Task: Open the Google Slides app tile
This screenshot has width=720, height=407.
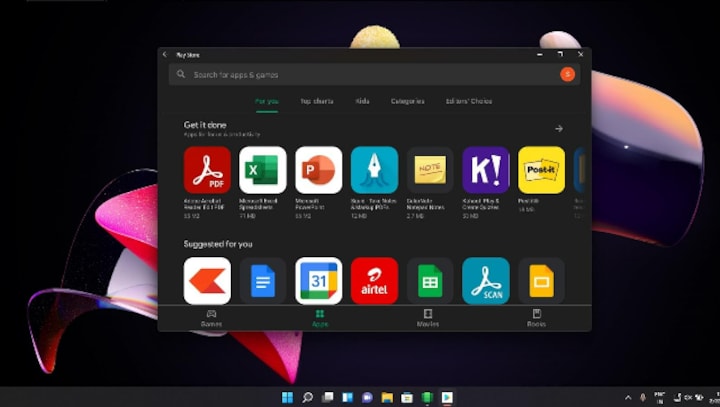Action: 541,281
